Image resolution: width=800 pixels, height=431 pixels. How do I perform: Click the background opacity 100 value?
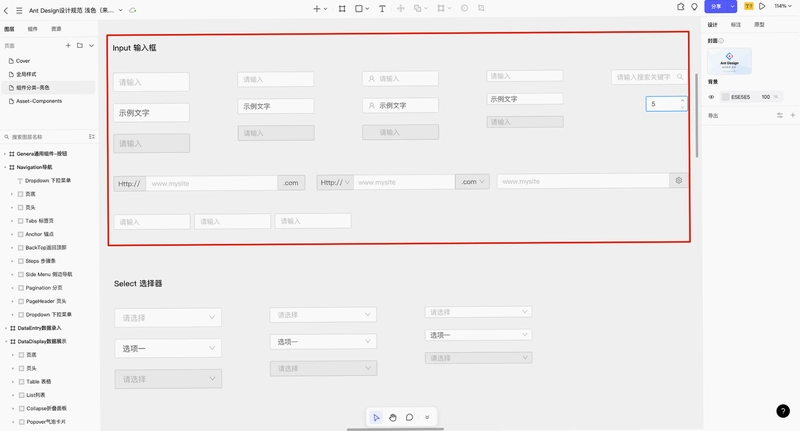[765, 97]
